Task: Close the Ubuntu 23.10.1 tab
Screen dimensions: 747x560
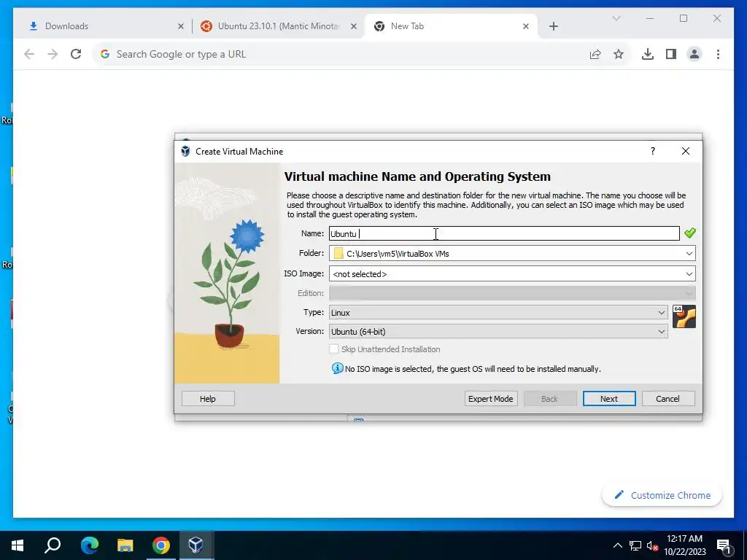Action: coord(354,26)
